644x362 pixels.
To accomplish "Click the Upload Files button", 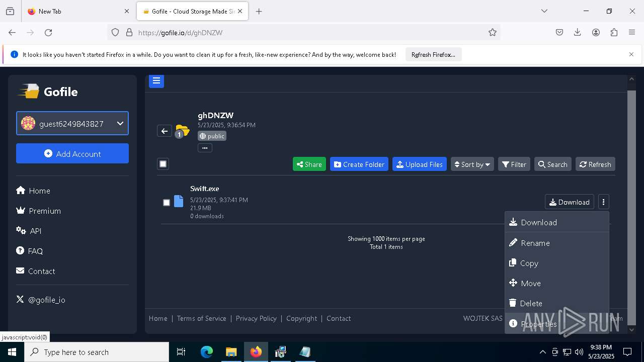I will coord(420,164).
